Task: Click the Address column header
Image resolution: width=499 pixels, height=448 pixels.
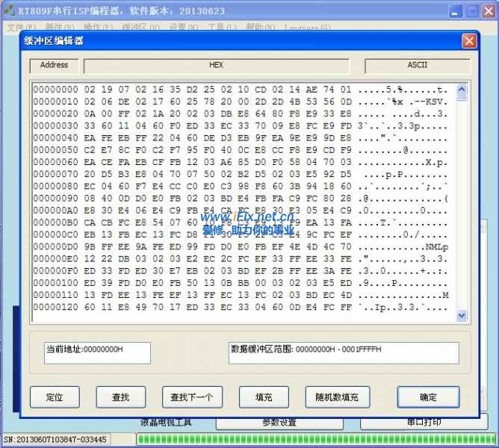Action: (55, 66)
